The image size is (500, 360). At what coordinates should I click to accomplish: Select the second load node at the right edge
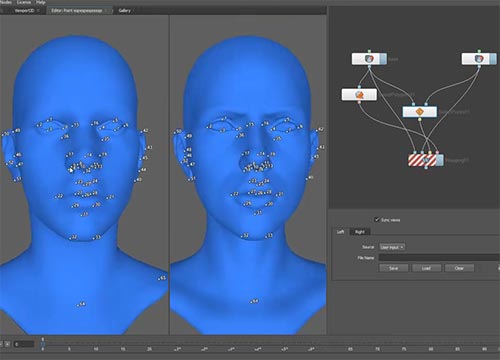476,59
